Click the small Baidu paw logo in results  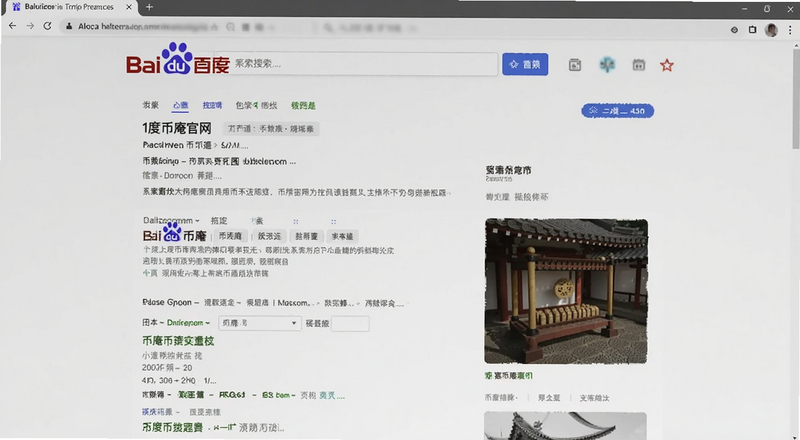172,232
